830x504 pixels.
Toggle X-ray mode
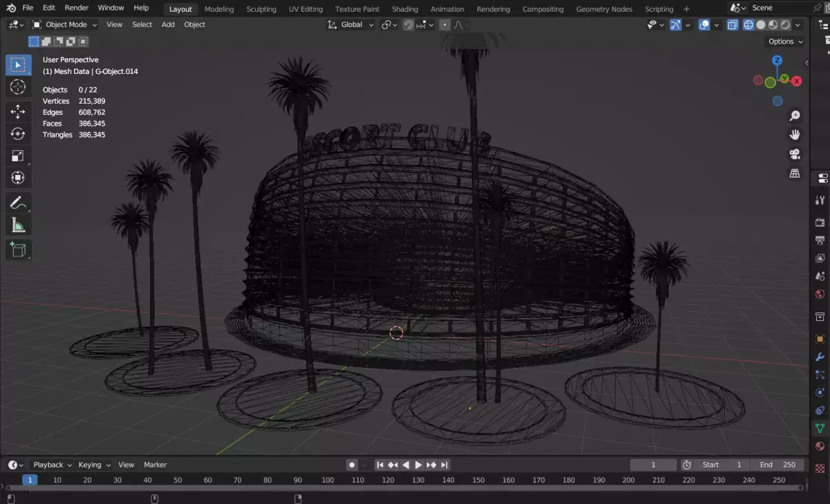(732, 25)
